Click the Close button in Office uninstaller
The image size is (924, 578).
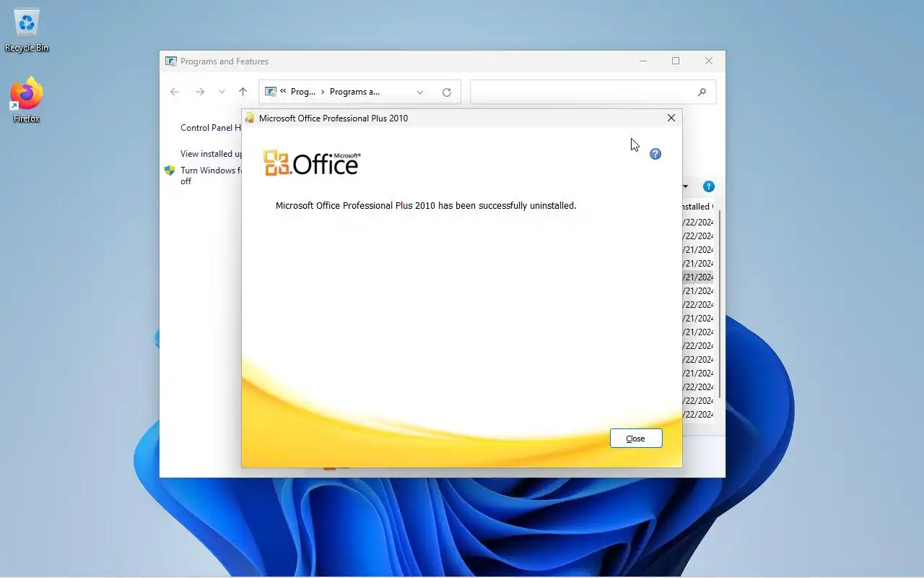point(636,439)
